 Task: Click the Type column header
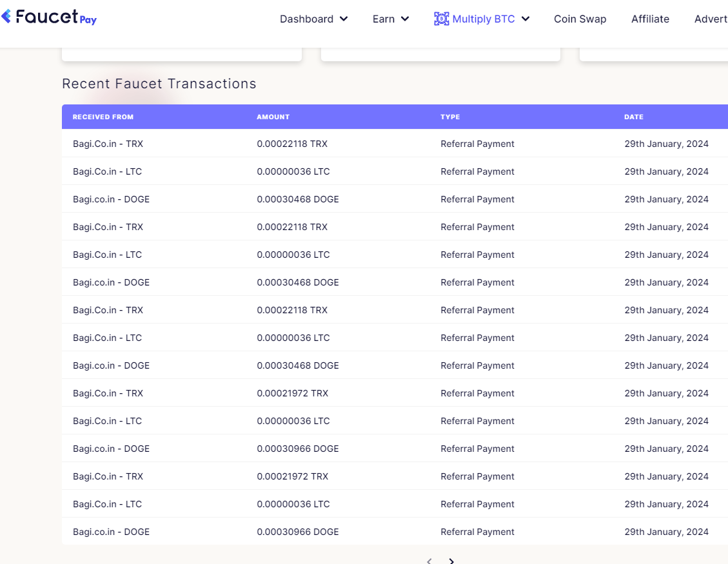pos(450,117)
